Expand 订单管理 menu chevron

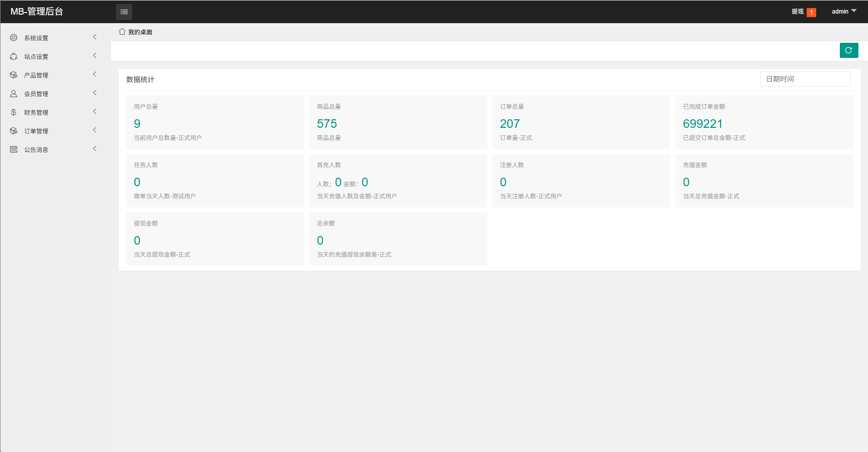coord(95,130)
